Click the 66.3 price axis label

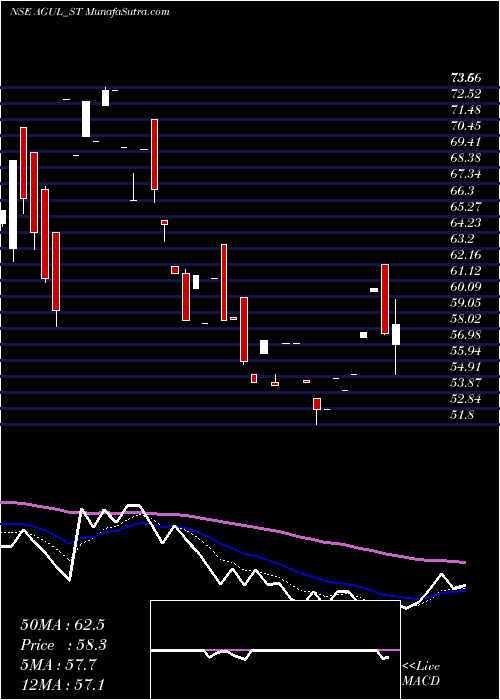[x=462, y=191]
